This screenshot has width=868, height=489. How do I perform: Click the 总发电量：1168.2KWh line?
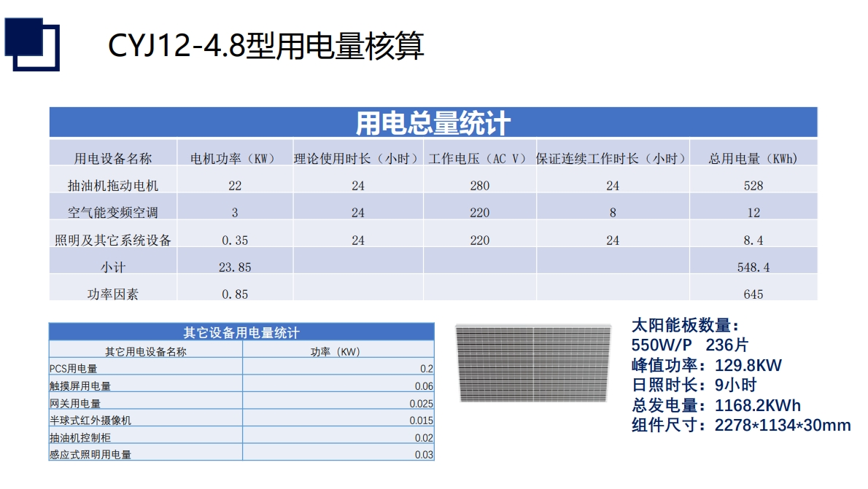716,405
